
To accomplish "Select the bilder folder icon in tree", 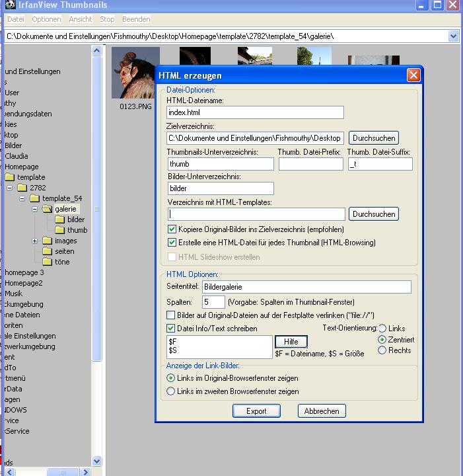I will [59, 219].
